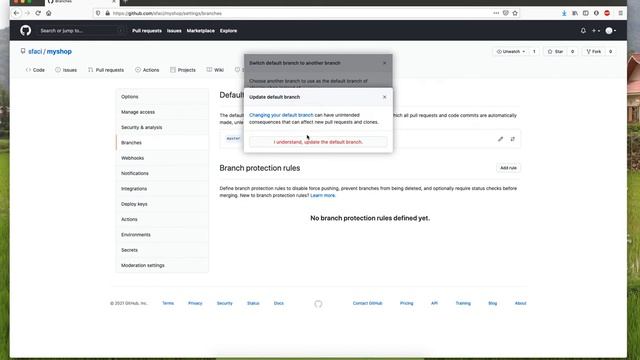Click the lock icon in the address bar
Screen dimensions: 640x360
(x=107, y=13)
